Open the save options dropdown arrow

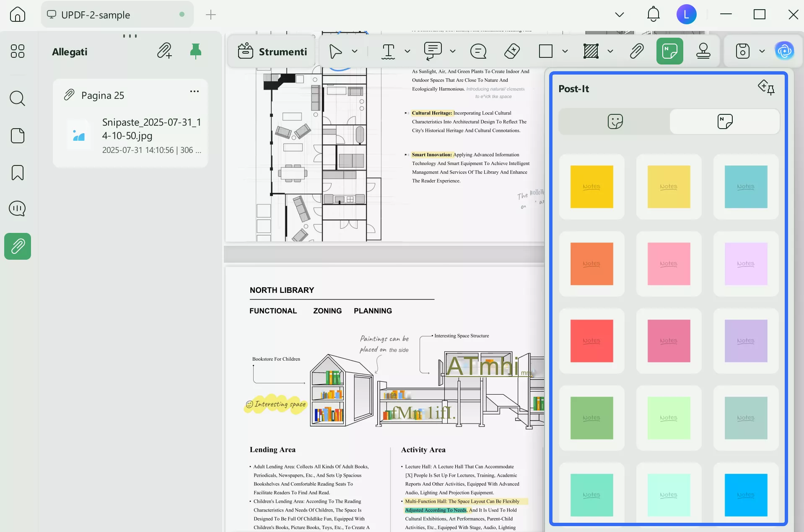click(762, 51)
